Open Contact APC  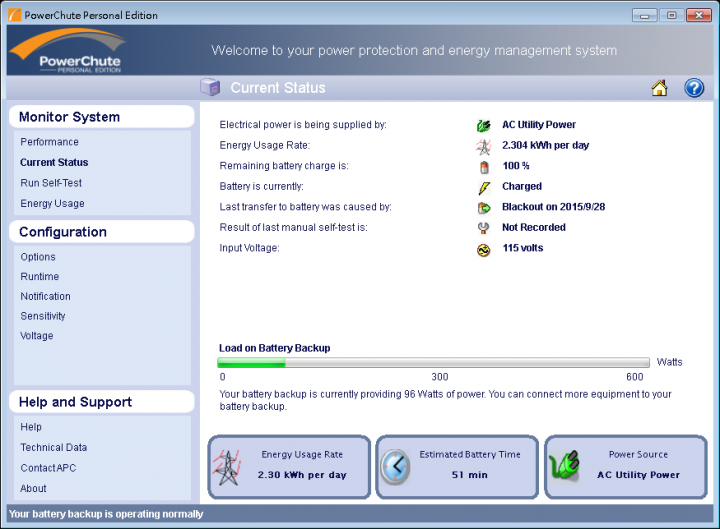coord(48,468)
